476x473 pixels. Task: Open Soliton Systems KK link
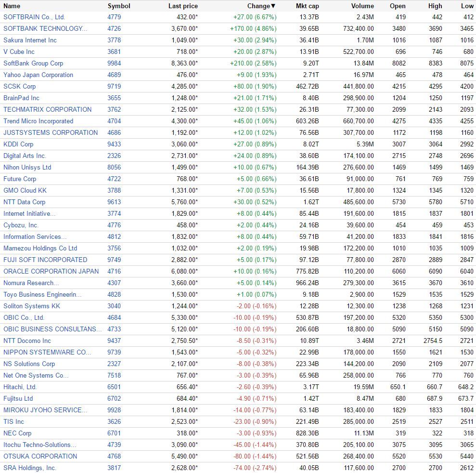click(x=32, y=305)
